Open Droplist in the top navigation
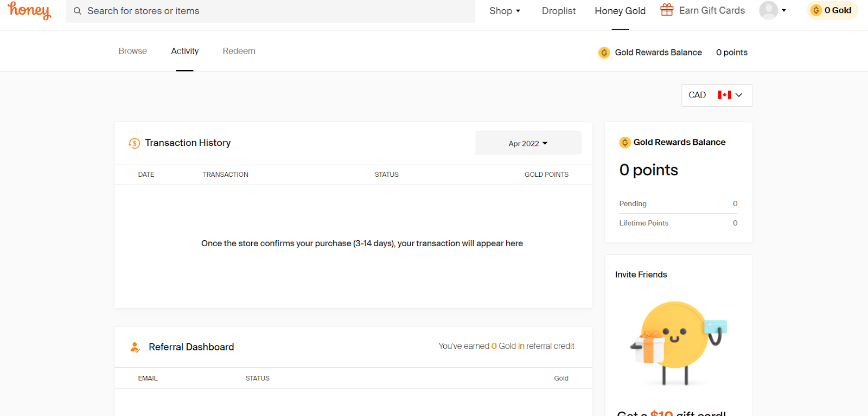The width and height of the screenshot is (868, 416). (x=559, y=11)
